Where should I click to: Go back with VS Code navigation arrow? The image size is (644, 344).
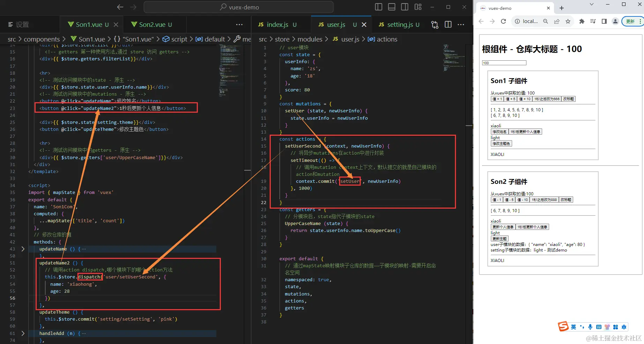[120, 7]
